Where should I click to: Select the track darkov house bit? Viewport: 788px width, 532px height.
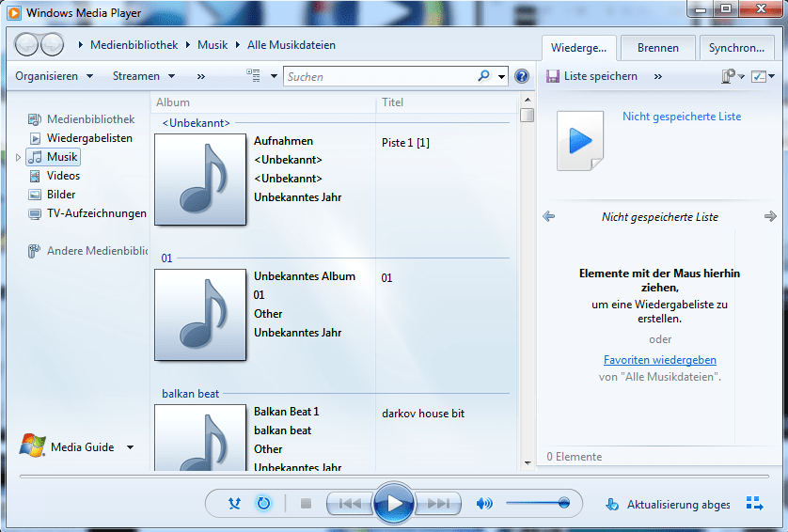[423, 414]
